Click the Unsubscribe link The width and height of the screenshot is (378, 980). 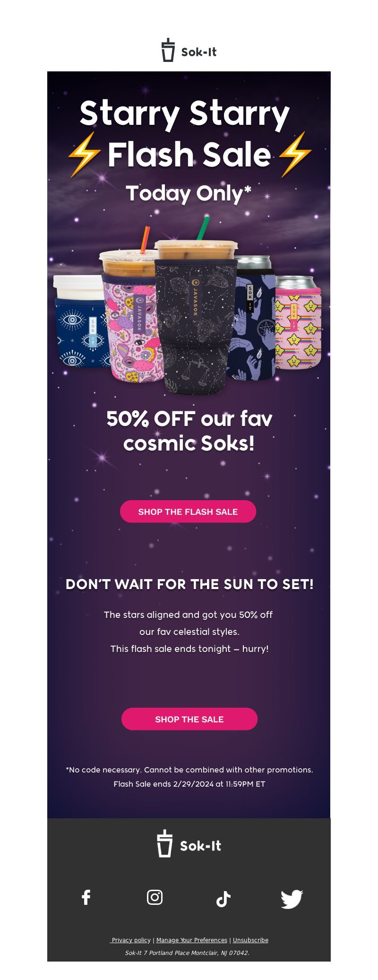coord(250,940)
